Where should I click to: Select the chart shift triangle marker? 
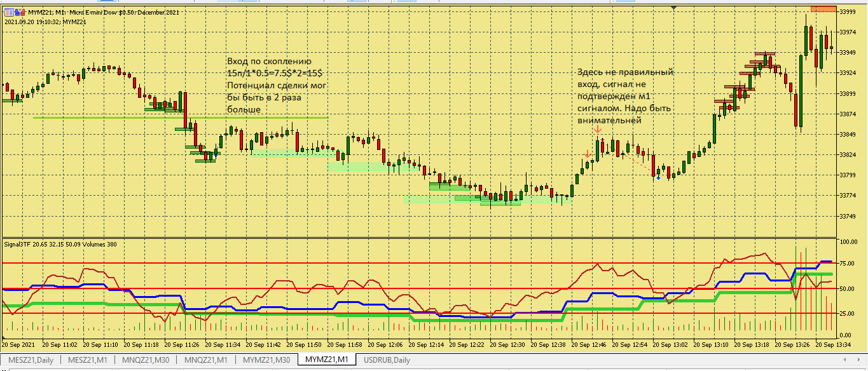tap(673, 8)
